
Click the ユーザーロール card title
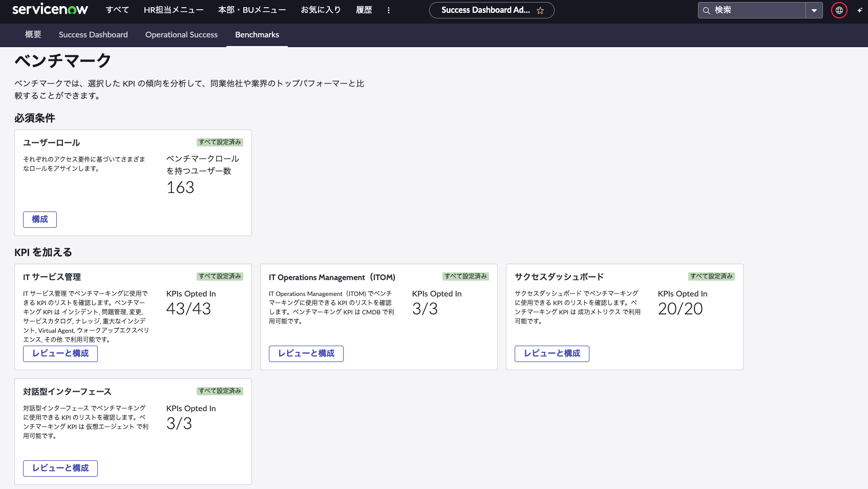[52, 143]
